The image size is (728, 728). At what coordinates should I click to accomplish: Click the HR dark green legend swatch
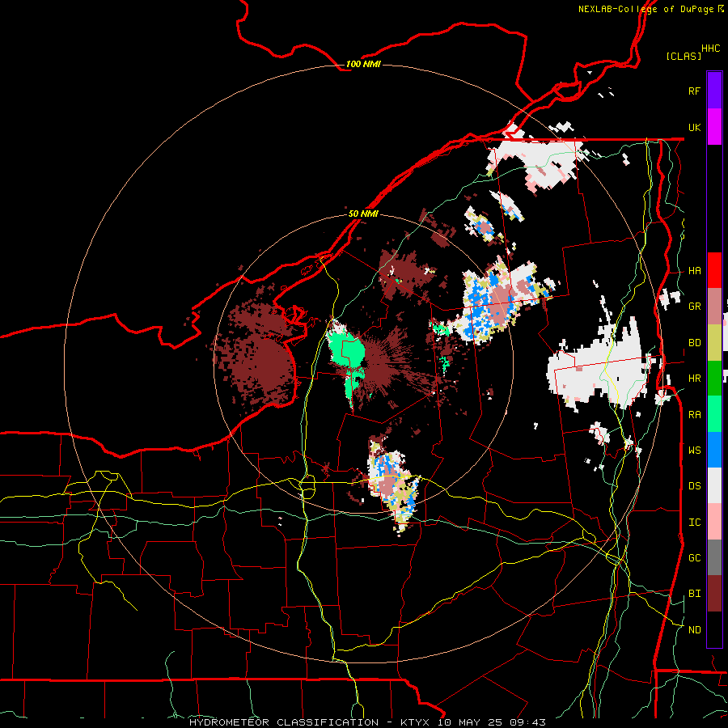tap(714, 379)
